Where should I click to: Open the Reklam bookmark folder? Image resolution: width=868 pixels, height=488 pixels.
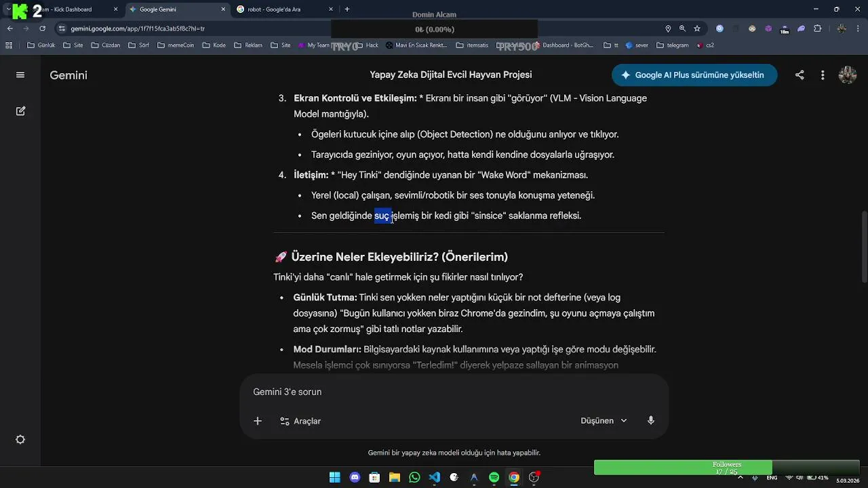tap(248, 45)
